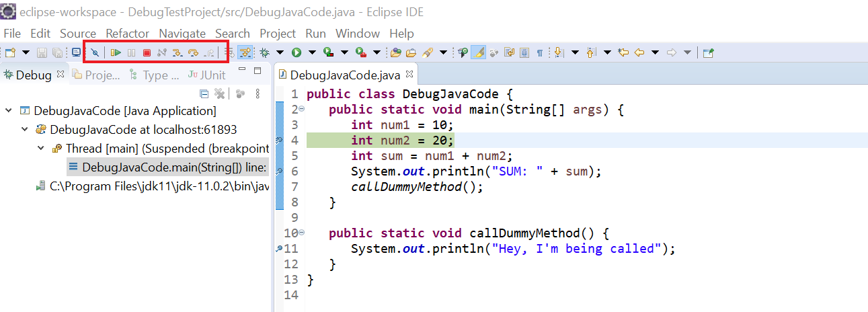868x312 pixels.
Task: Switch to the JUnit tab
Action: pos(206,75)
